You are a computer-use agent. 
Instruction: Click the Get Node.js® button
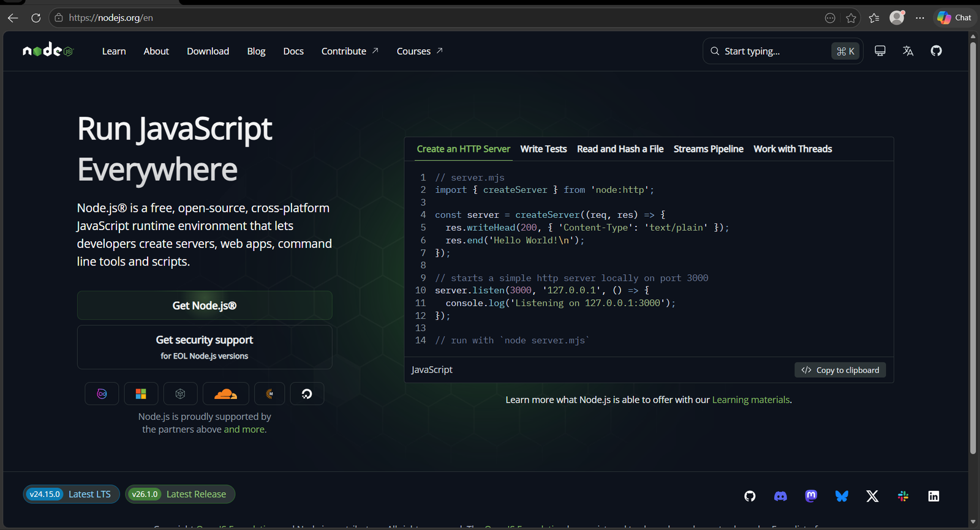coord(205,305)
